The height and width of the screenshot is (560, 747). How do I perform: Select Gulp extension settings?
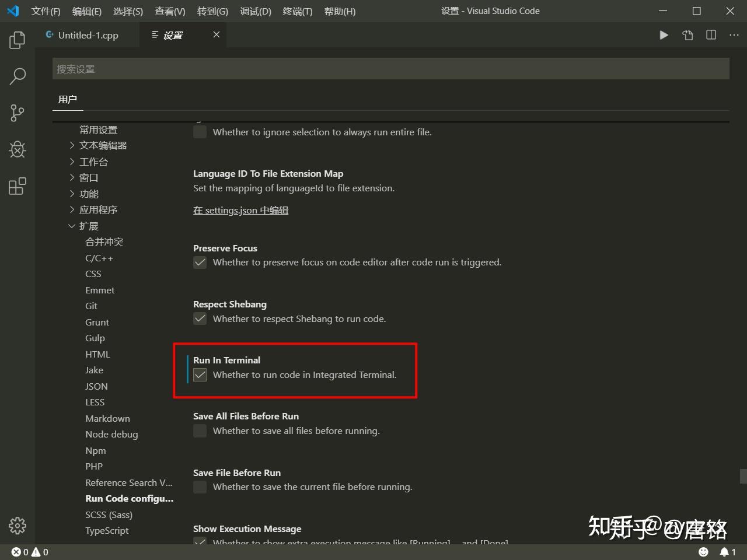coord(95,338)
